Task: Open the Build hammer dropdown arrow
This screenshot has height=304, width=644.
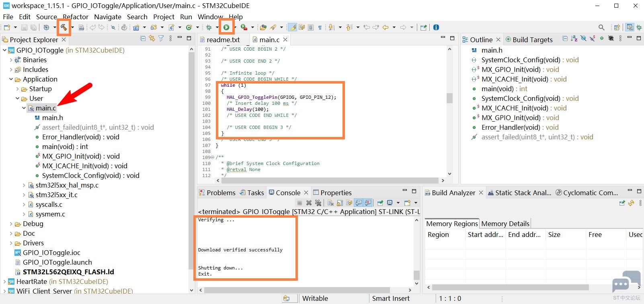Action: click(x=73, y=27)
